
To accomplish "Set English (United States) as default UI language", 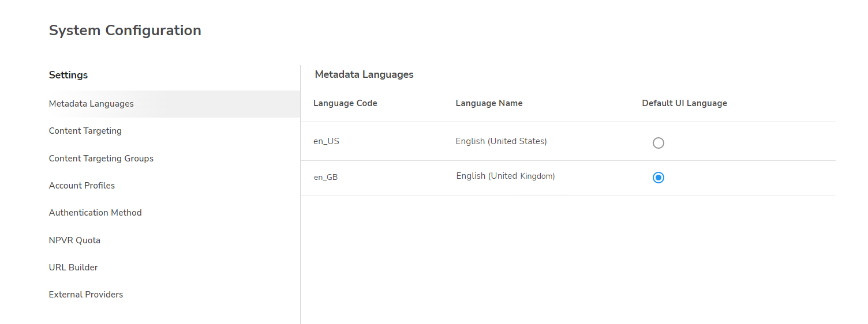I will pos(659,143).
